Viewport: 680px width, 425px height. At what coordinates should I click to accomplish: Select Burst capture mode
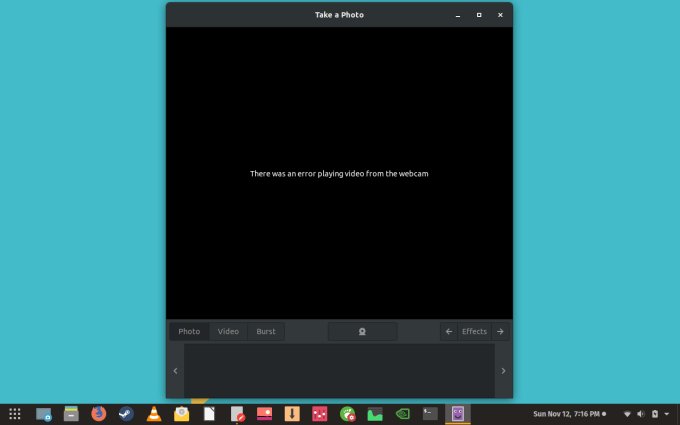266,331
